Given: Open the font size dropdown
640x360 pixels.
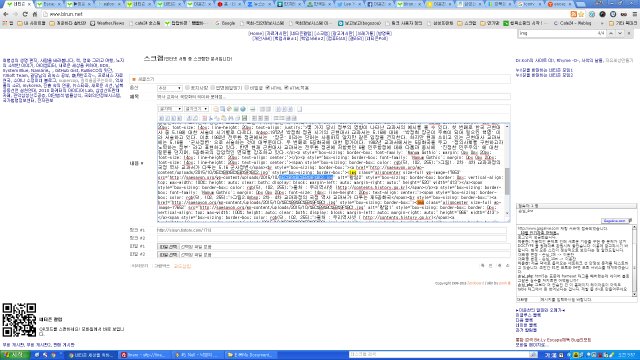Looking at the screenshot, I should click(196, 109).
